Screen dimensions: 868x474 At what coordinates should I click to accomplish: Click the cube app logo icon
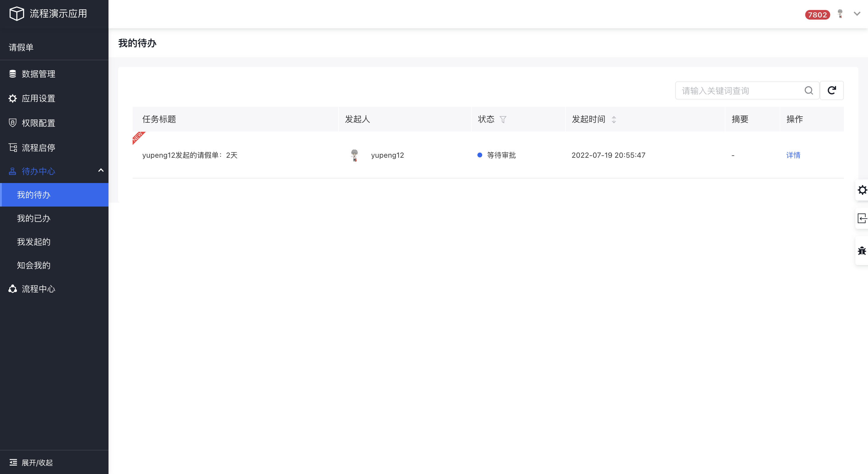pyautogui.click(x=17, y=14)
